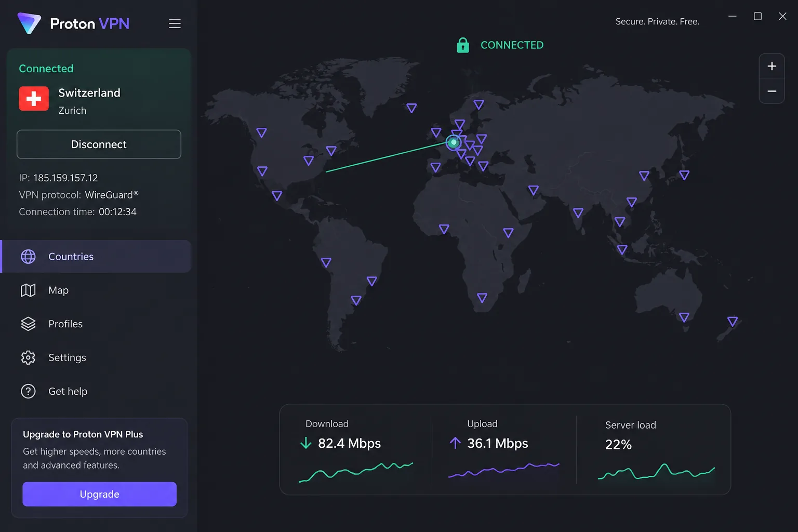This screenshot has height=532, width=798.
Task: Click the CONNECTED status text above the map
Action: tap(512, 45)
